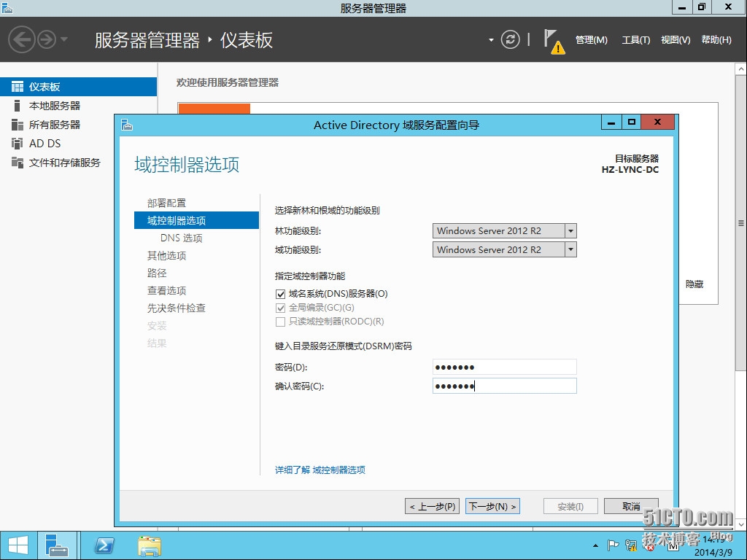This screenshot has width=747, height=560.
Task: Click the Server Manager vertical scrollbar
Action: pos(741,224)
